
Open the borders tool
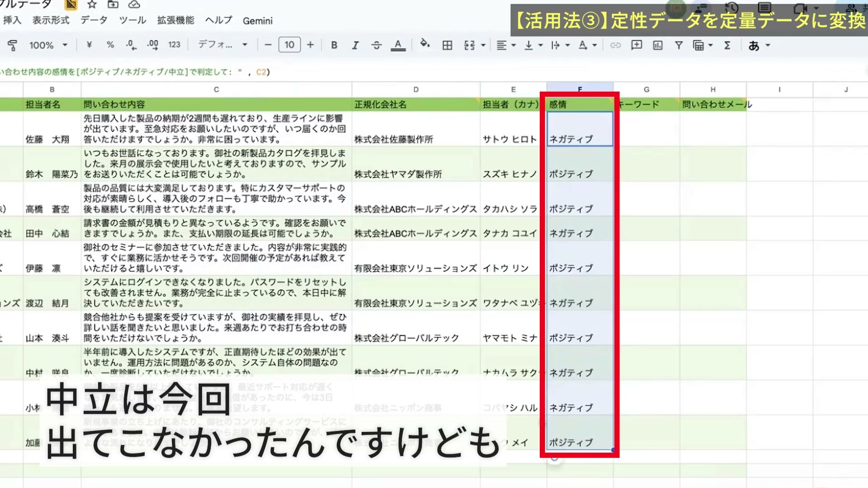(x=447, y=45)
